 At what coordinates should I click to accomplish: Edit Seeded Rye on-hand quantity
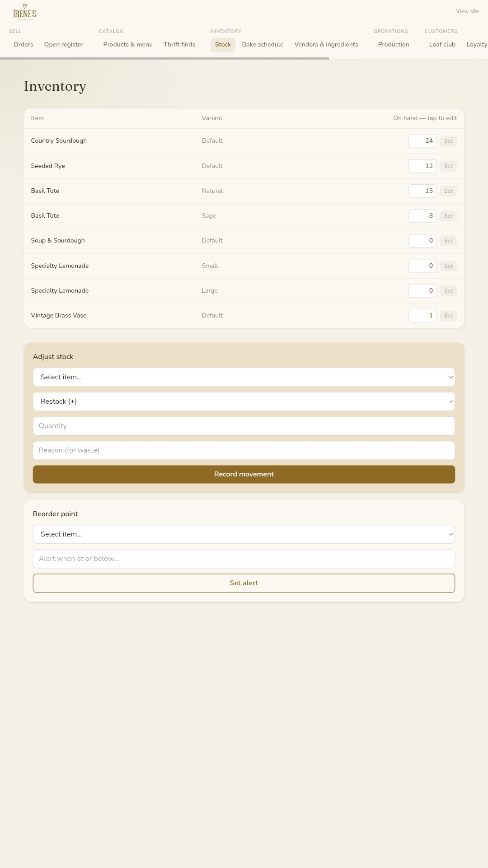(422, 166)
